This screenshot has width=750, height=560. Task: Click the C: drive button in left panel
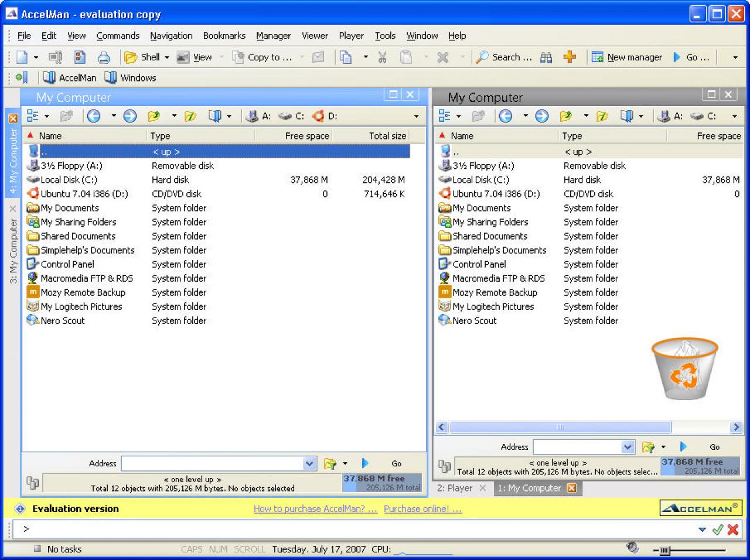pos(291,116)
